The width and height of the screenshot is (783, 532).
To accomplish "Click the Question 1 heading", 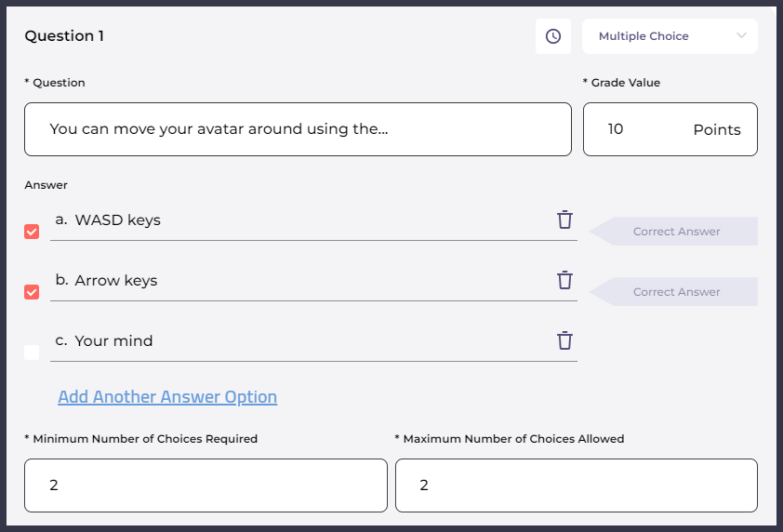I will (x=64, y=36).
